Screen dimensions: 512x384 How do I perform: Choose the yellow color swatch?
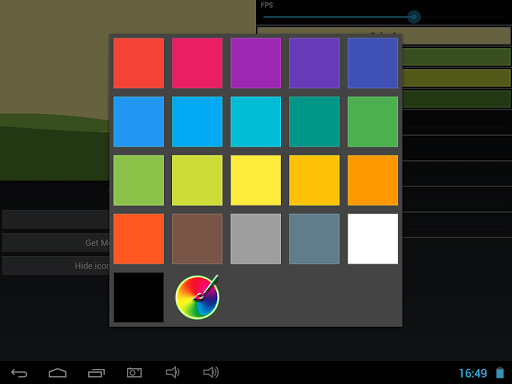pyautogui.click(x=256, y=180)
